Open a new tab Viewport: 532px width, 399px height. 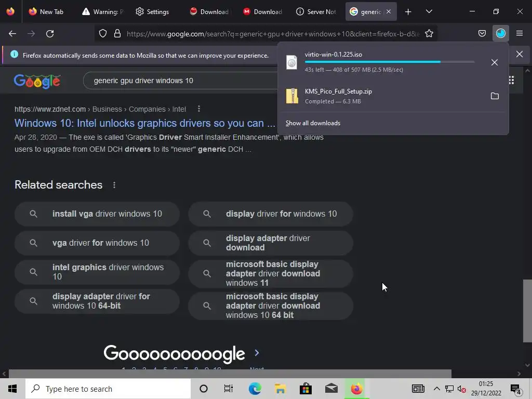point(408,12)
